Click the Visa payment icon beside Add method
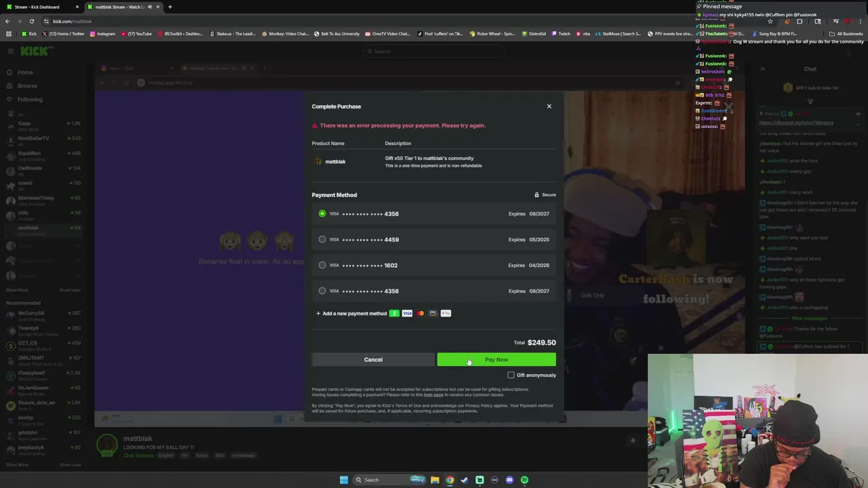Viewport: 868px width, 488px height. tap(407, 313)
